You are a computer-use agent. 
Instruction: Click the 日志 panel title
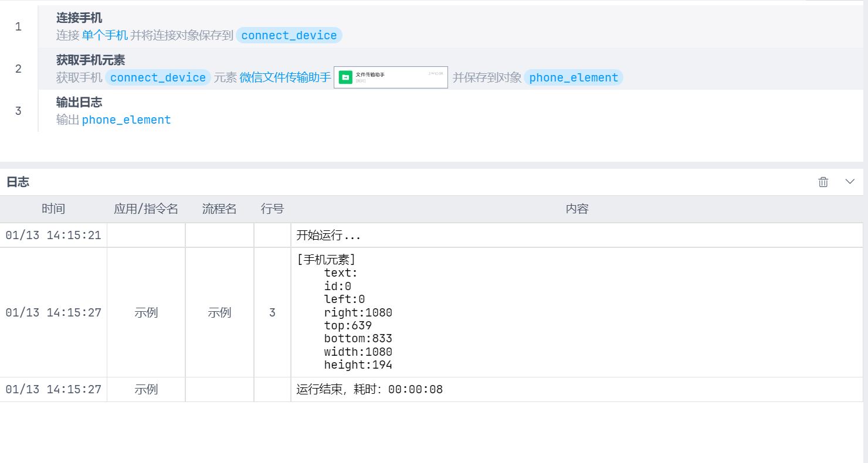[18, 182]
